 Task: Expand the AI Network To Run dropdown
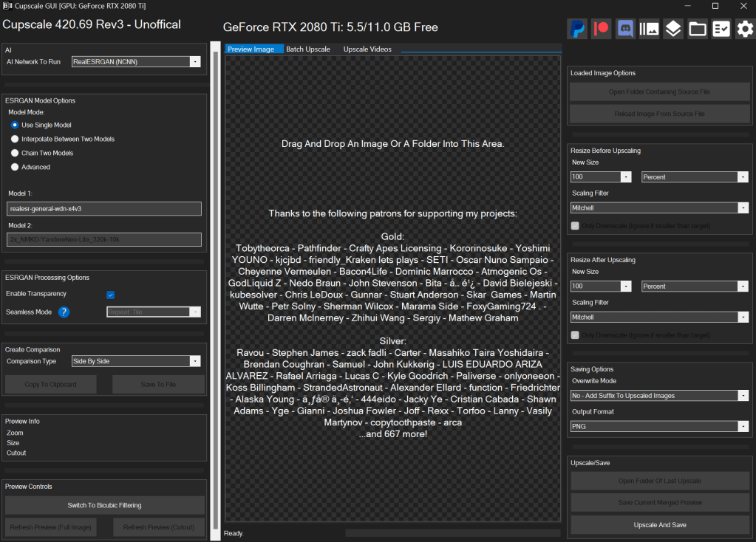click(136, 62)
